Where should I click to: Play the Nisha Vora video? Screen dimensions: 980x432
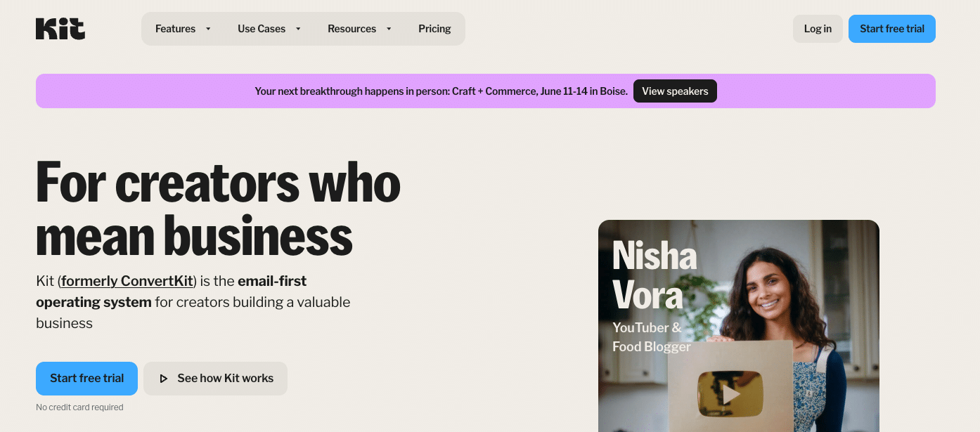pyautogui.click(x=730, y=393)
